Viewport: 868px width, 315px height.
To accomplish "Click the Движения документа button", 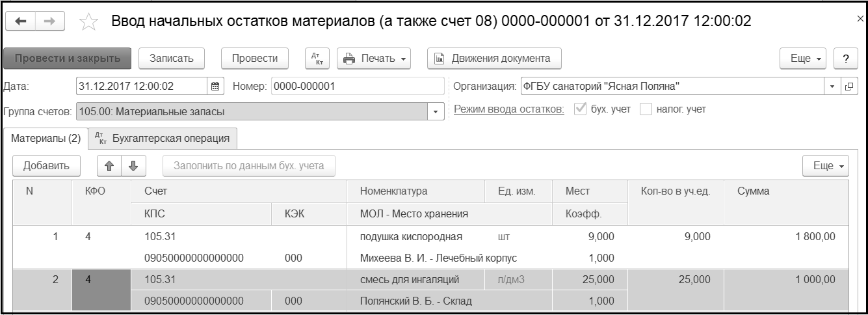I will pyautogui.click(x=494, y=58).
